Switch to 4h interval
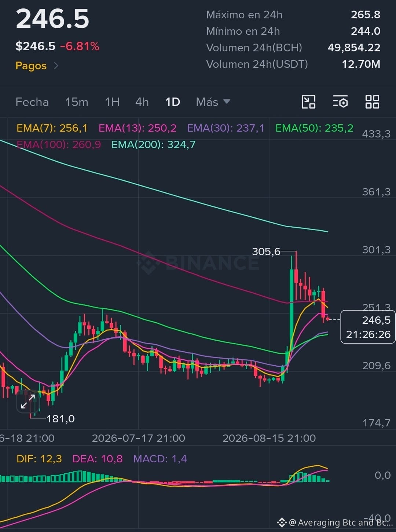 [x=142, y=102]
